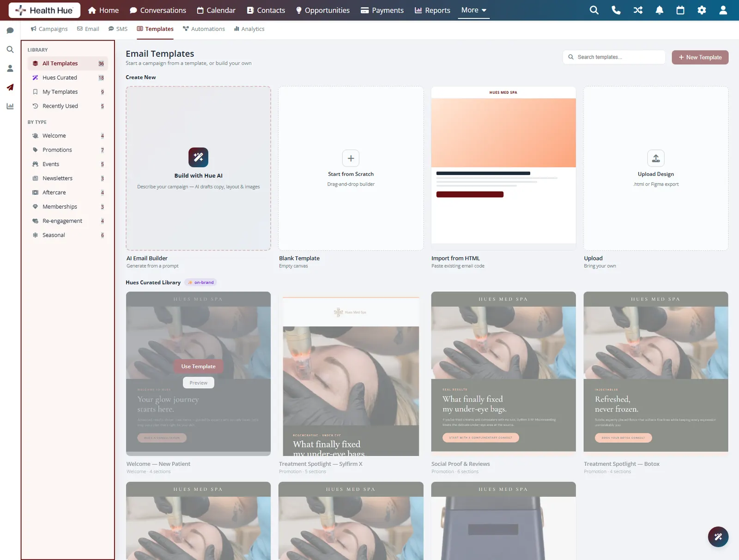This screenshot has width=739, height=560.
Task: Click the on-brand badge
Action: (x=201, y=283)
